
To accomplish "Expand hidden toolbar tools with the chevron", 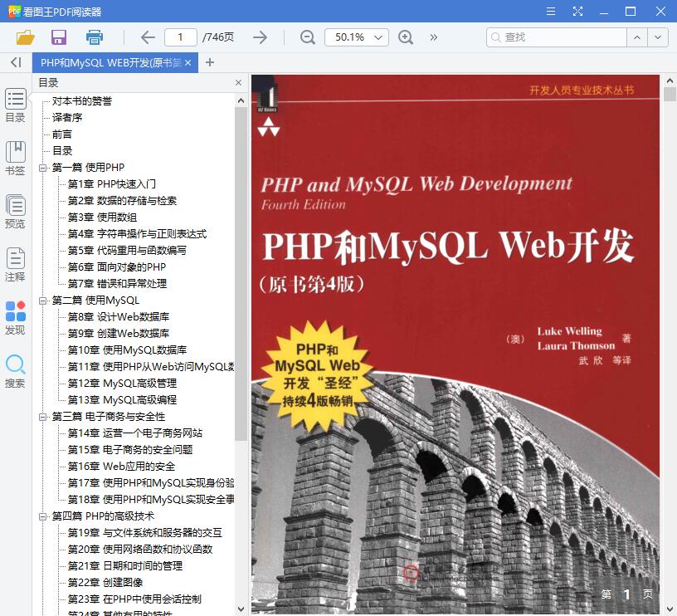I will point(433,37).
